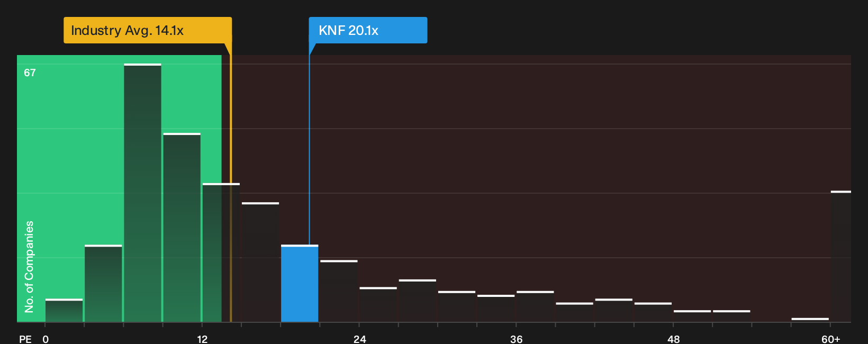Click the '60+' x-axis label
The image size is (868, 344).
(x=830, y=339)
